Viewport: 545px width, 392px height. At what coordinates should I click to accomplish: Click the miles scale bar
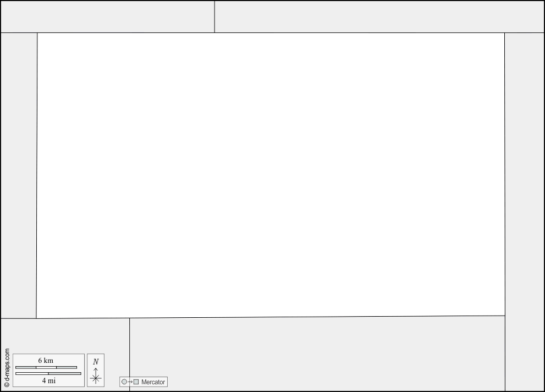[x=48, y=373]
